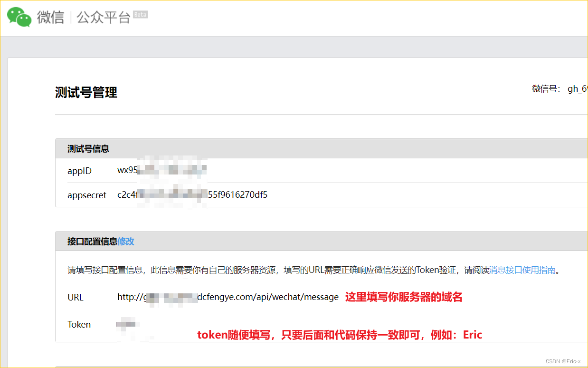Open the 修改 link in 接口配置信息
588x368 pixels.
126,241
